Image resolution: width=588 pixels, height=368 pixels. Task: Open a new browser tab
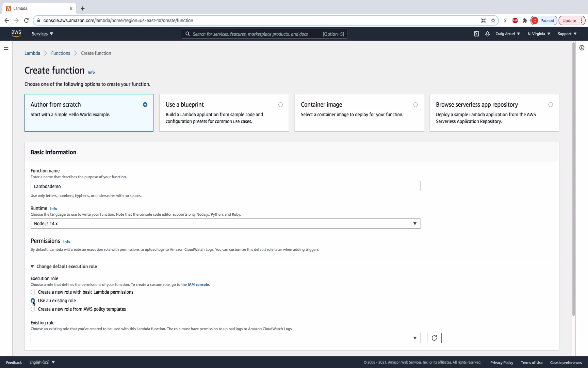[83, 9]
